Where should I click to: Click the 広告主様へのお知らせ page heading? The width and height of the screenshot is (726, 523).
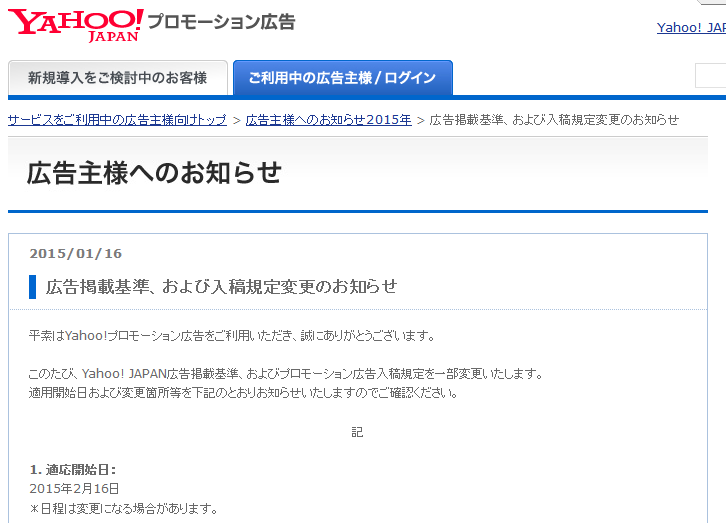(154, 173)
